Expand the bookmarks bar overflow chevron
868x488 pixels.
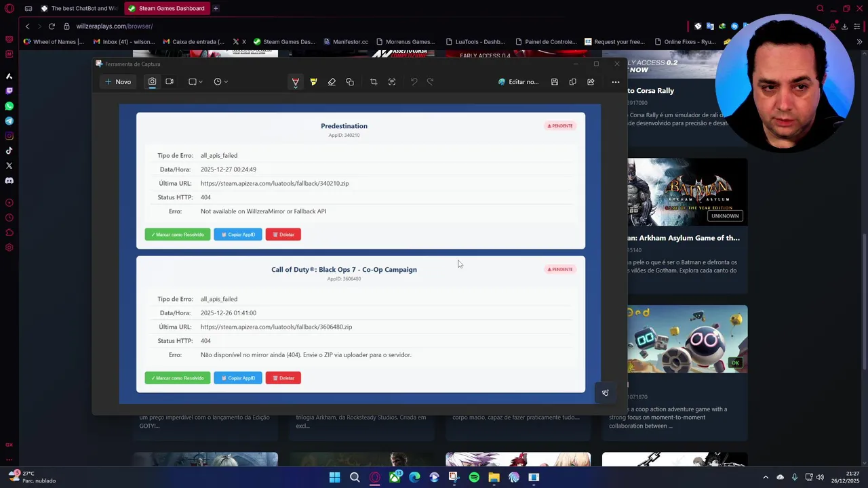click(x=859, y=41)
